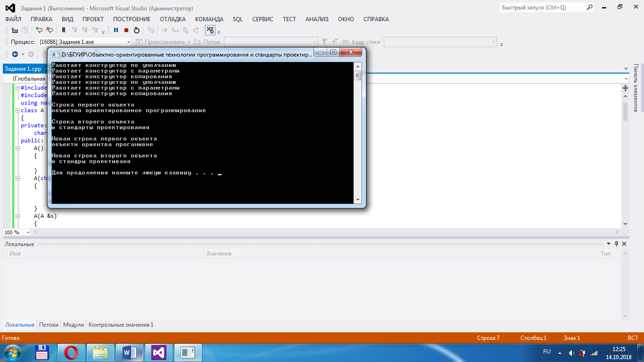Stop debugging with the red square icon
This screenshot has width=644, height=362.
tap(126, 30)
